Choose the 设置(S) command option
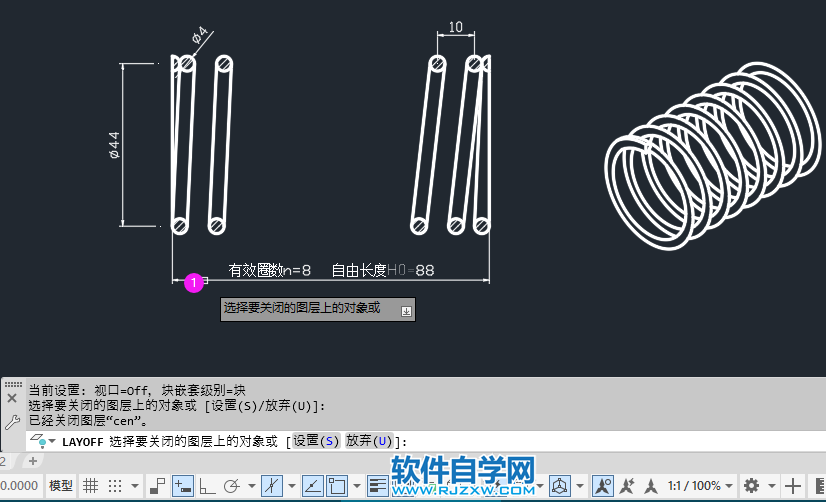Viewport: 826px width, 502px height. pyautogui.click(x=316, y=441)
